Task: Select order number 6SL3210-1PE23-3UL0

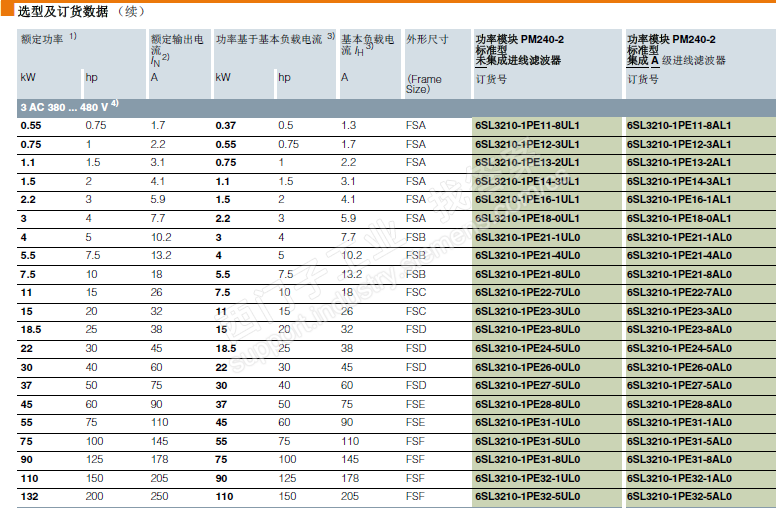Action: (x=528, y=311)
